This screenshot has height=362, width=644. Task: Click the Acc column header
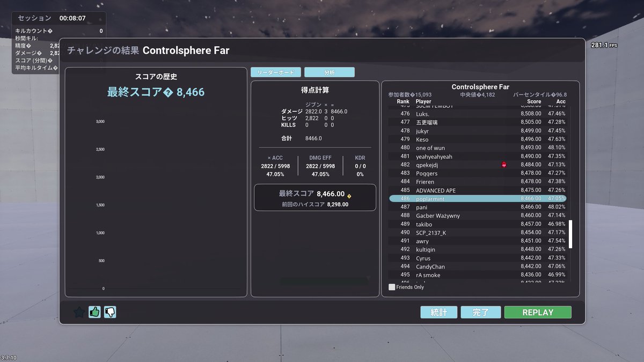561,101
